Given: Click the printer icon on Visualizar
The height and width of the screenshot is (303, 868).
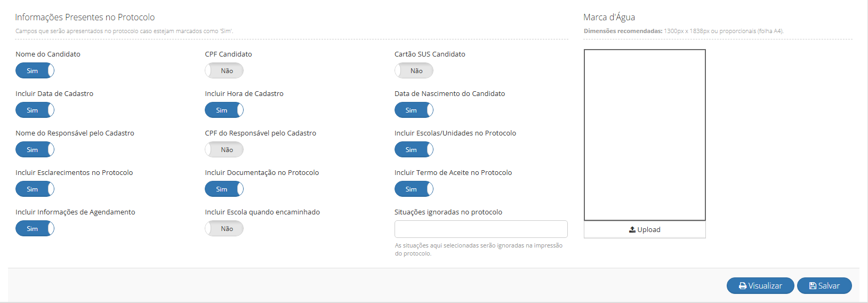Looking at the screenshot, I should click(743, 286).
